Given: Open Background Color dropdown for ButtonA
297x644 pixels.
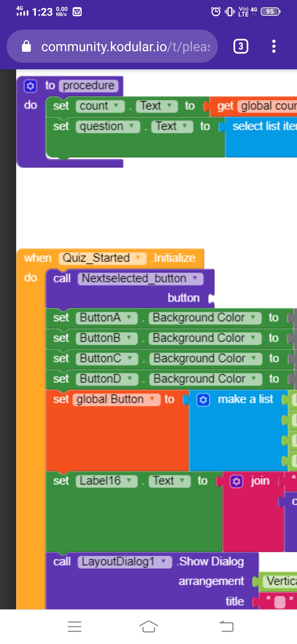Looking at the screenshot, I should tap(205, 318).
